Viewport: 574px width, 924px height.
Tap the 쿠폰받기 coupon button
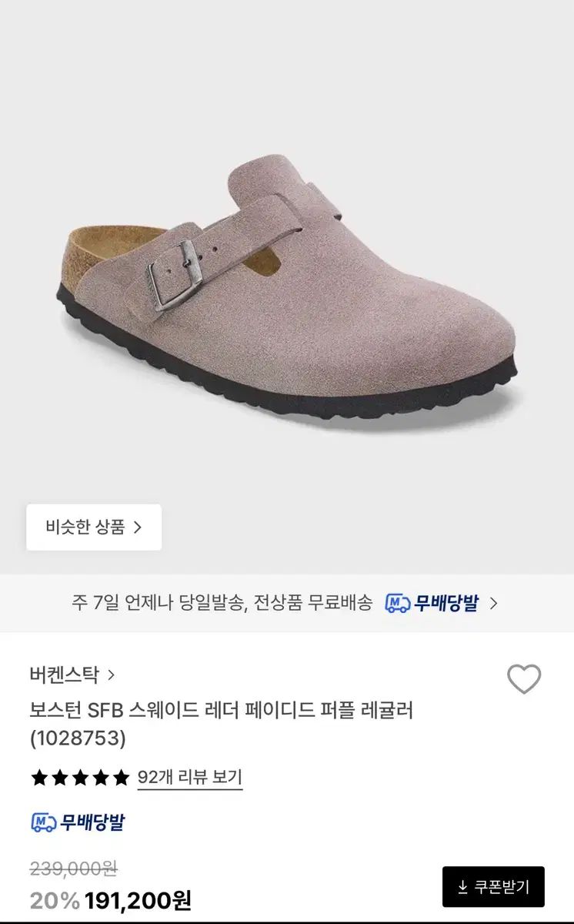click(493, 887)
